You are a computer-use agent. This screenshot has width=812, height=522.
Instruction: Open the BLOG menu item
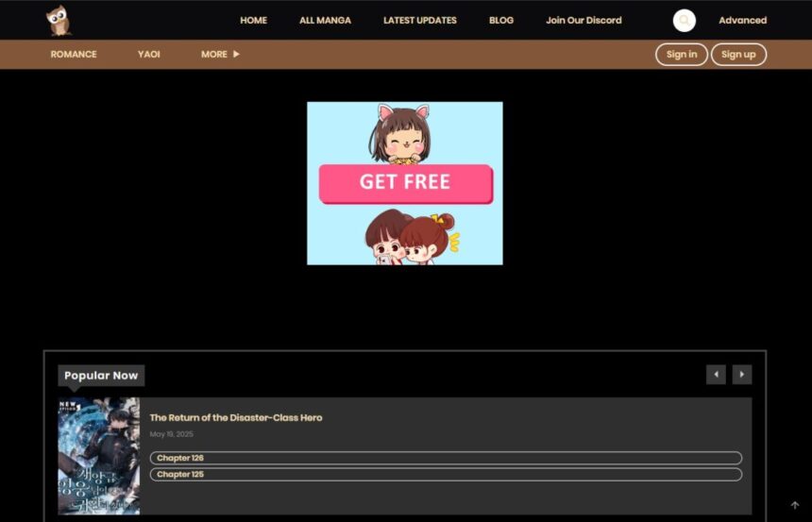(501, 20)
